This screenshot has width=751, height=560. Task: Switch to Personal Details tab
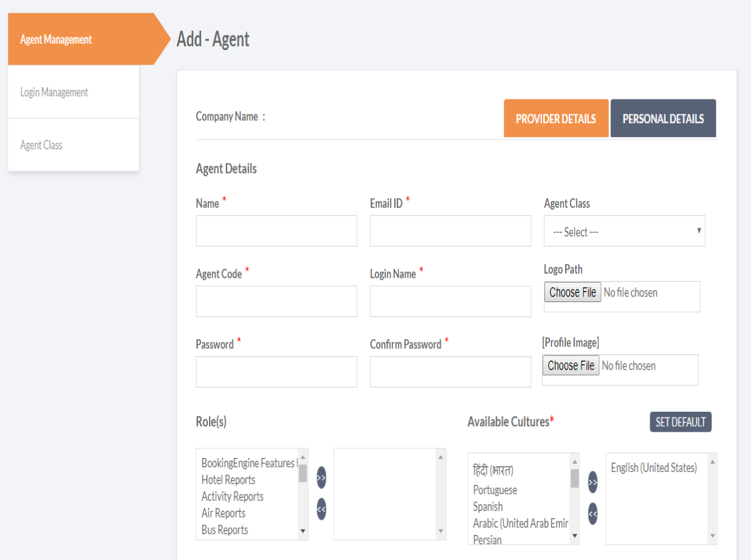coord(663,118)
